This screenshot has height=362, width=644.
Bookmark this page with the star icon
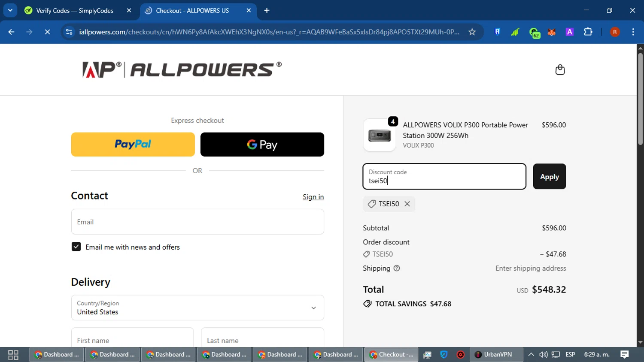coord(472,32)
